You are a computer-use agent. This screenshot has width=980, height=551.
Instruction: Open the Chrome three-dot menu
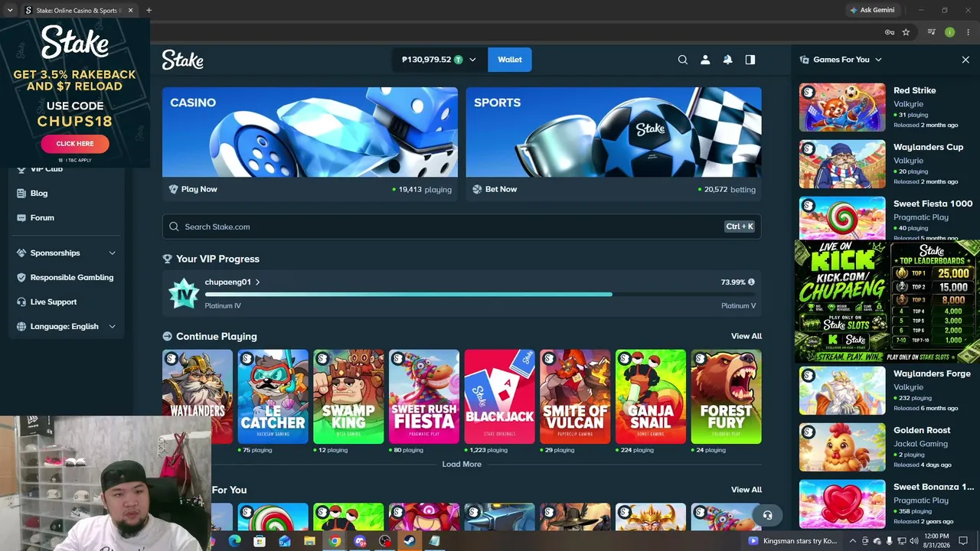pos(968,32)
